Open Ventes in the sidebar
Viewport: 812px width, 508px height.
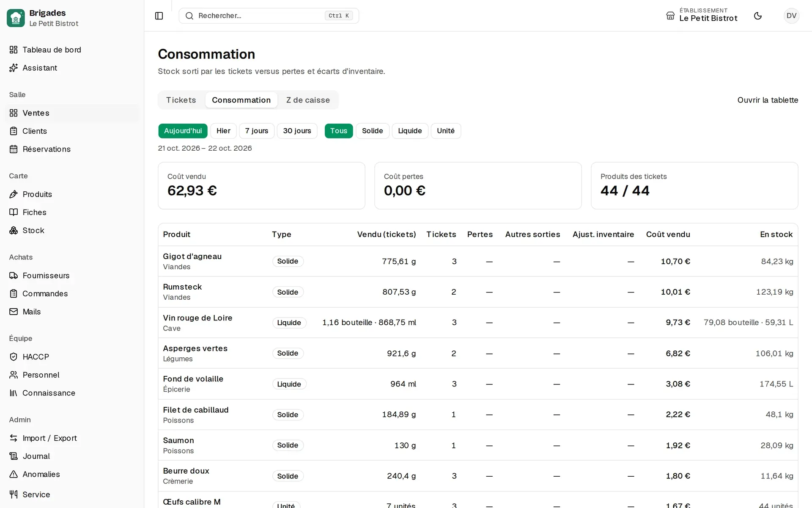[72, 113]
